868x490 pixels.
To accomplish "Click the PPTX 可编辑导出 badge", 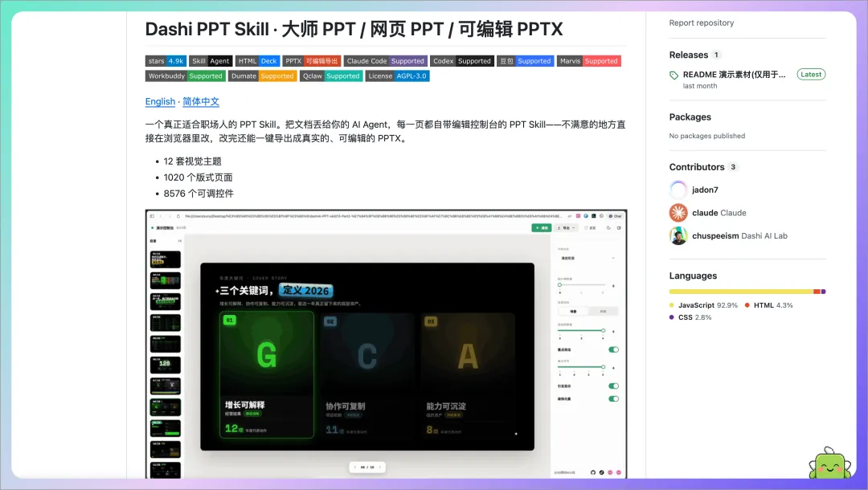I will coord(312,61).
